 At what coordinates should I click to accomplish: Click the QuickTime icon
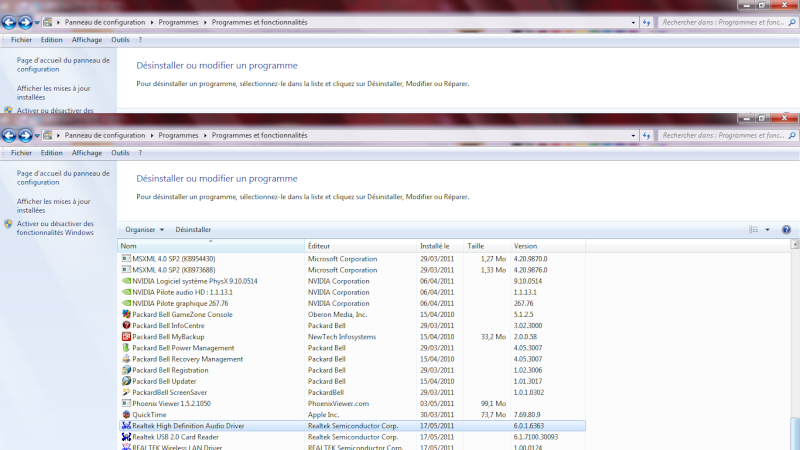click(126, 415)
